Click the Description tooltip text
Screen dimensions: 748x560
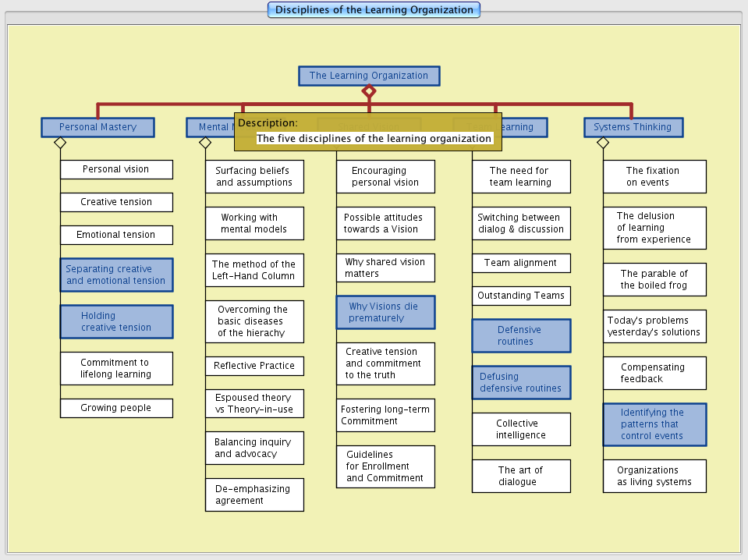tap(374, 138)
